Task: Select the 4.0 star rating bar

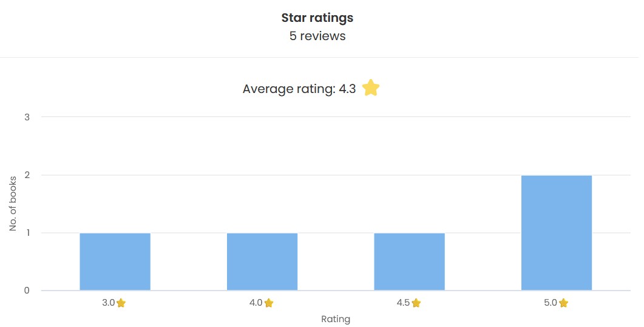Action: pyautogui.click(x=262, y=261)
